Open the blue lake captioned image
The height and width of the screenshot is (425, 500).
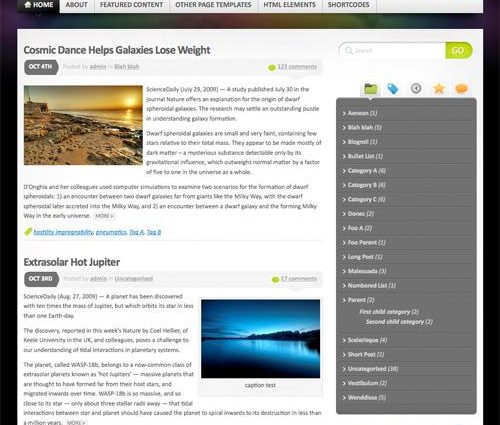(x=261, y=339)
